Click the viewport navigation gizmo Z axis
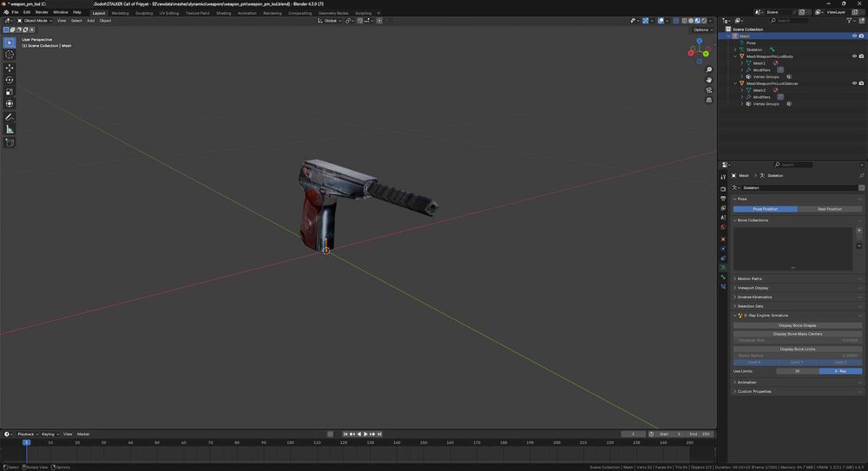 click(x=699, y=41)
